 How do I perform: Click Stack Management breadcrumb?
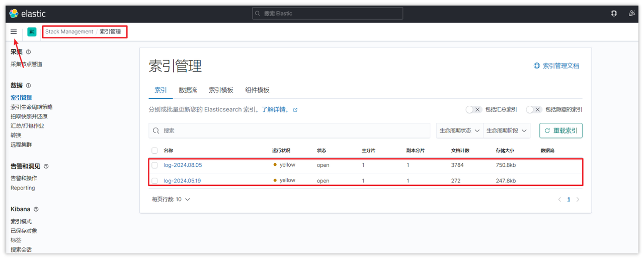click(x=69, y=32)
